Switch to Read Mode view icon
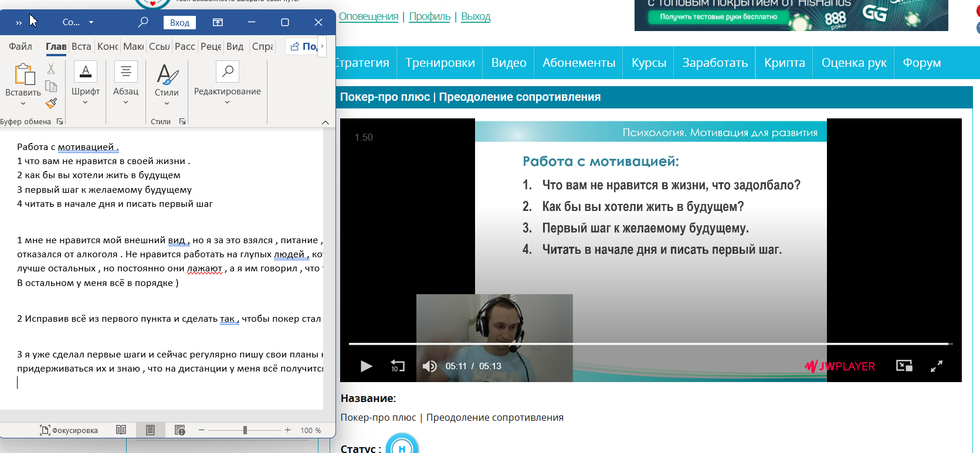 pos(121,430)
